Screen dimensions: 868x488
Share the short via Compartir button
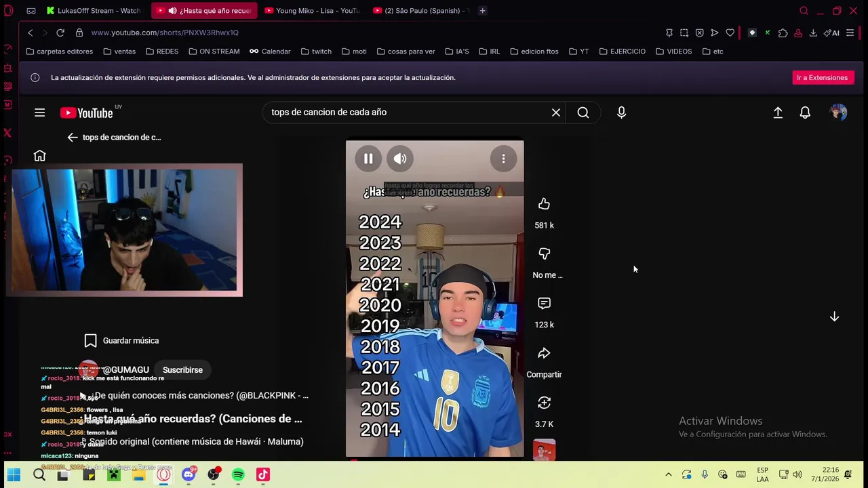tap(544, 353)
